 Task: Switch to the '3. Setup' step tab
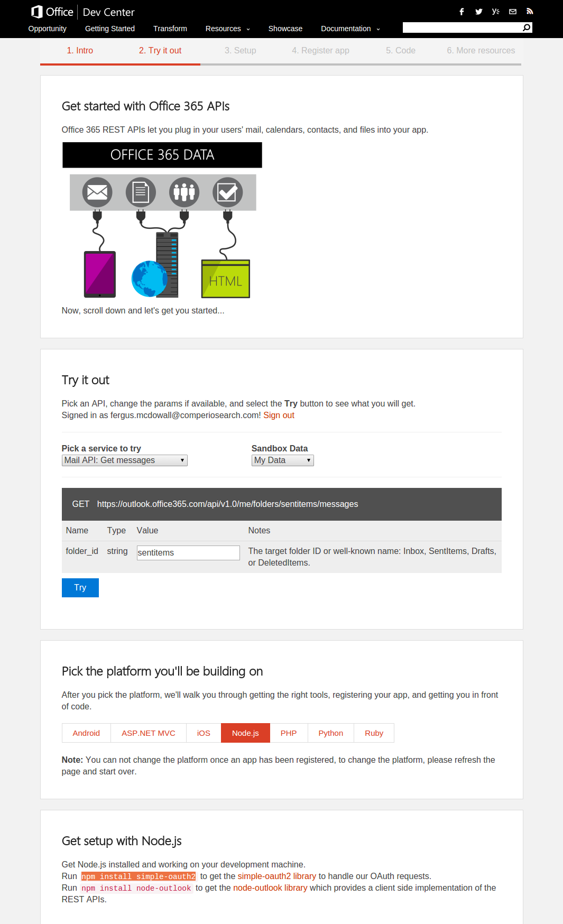tap(241, 50)
